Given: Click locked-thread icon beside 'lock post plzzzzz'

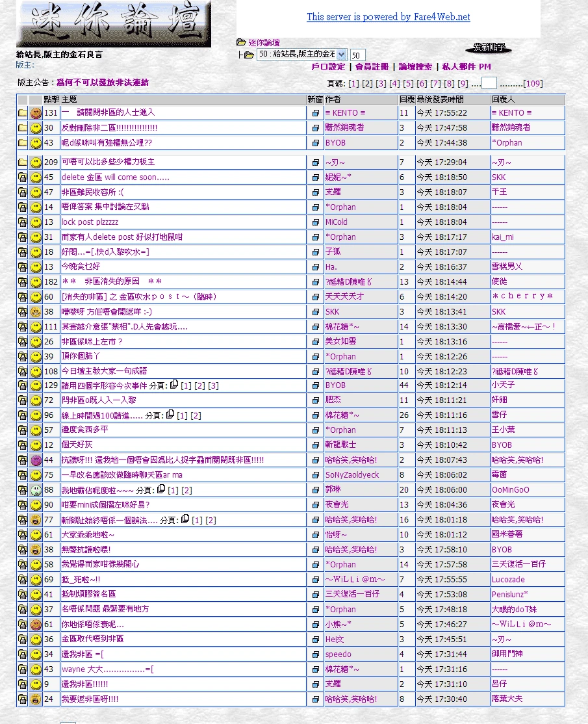Looking at the screenshot, I should [x=22, y=222].
